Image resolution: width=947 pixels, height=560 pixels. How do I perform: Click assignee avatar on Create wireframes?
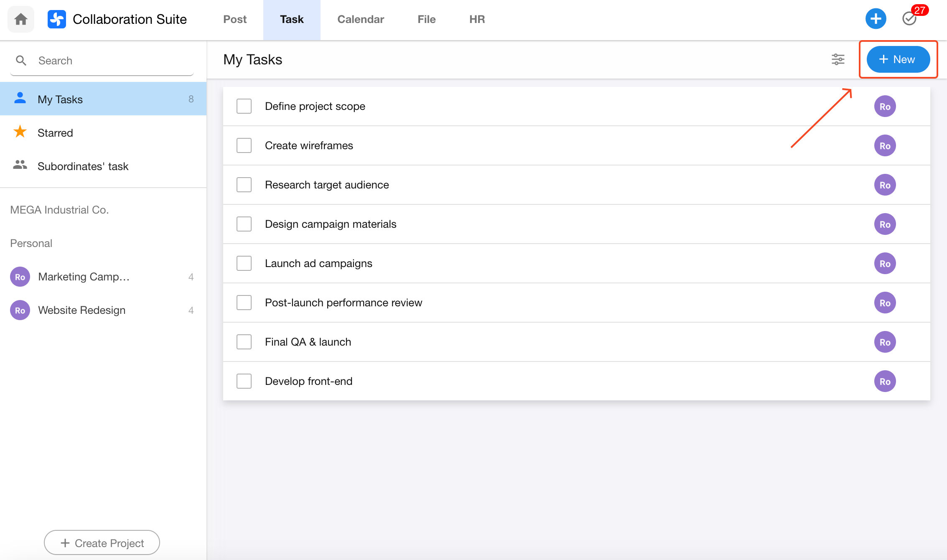click(885, 146)
